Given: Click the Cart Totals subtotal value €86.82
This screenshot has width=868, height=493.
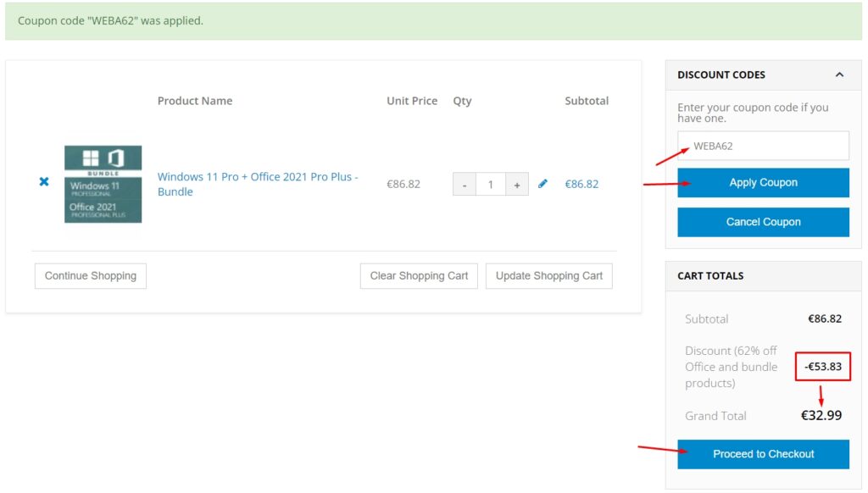Looking at the screenshot, I should click(x=825, y=319).
